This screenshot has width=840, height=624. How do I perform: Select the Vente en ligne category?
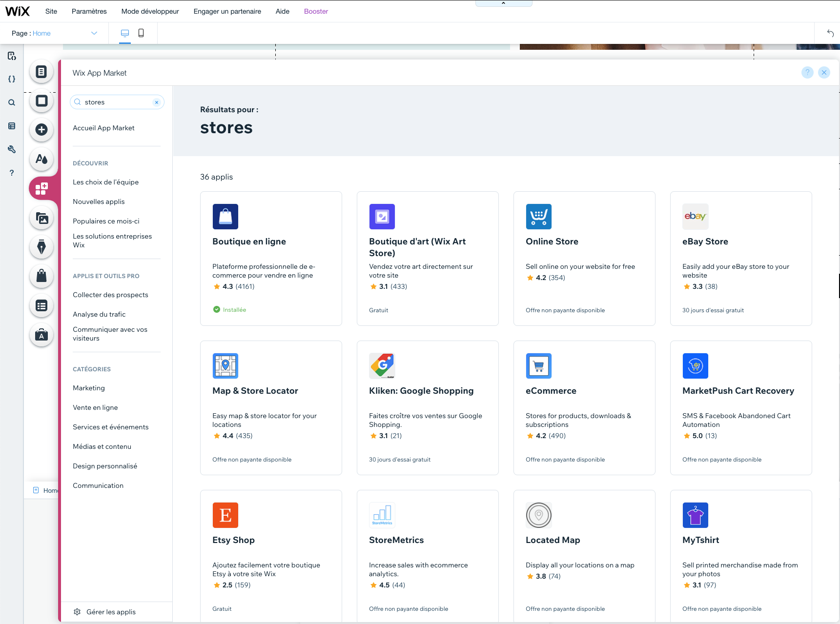coord(95,407)
